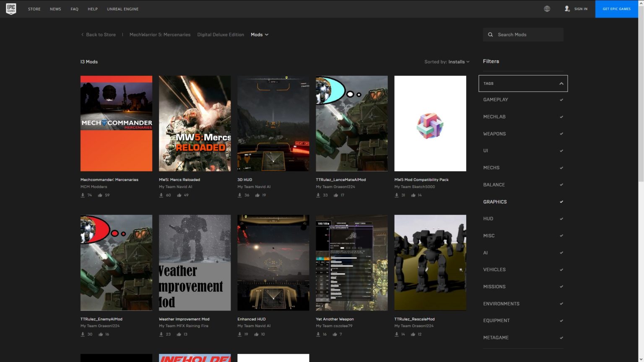Screen dimensions: 644x362
Task: Click the GET EPIC GAMES button
Action: pos(617,9)
